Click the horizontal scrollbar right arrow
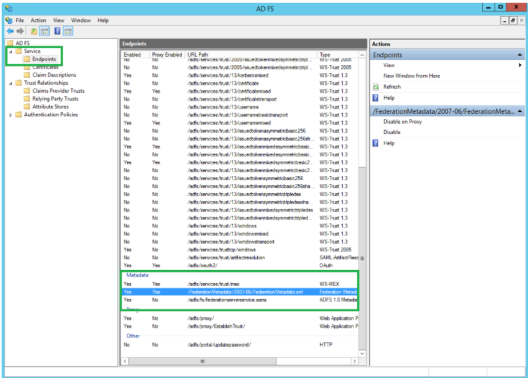The width and height of the screenshot is (532, 378). (355, 361)
